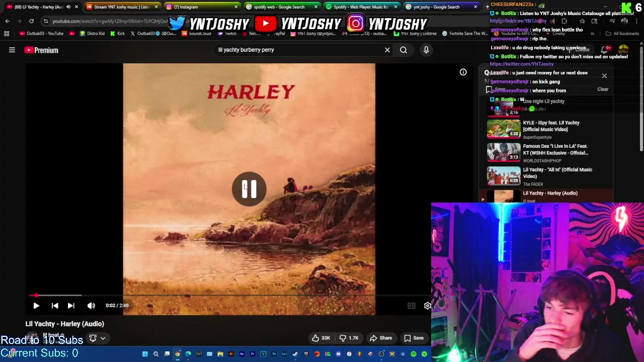This screenshot has width=644, height=362.
Task: Share the Harley video
Action: click(381, 338)
